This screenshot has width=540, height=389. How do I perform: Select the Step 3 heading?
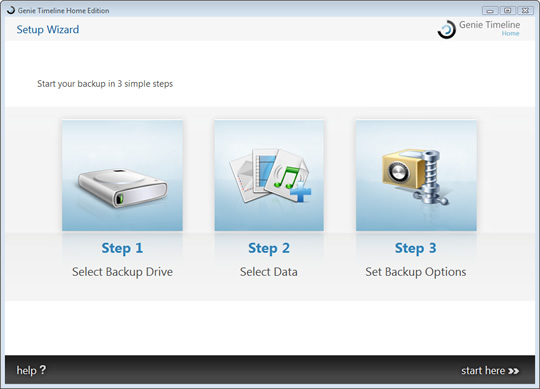(416, 248)
